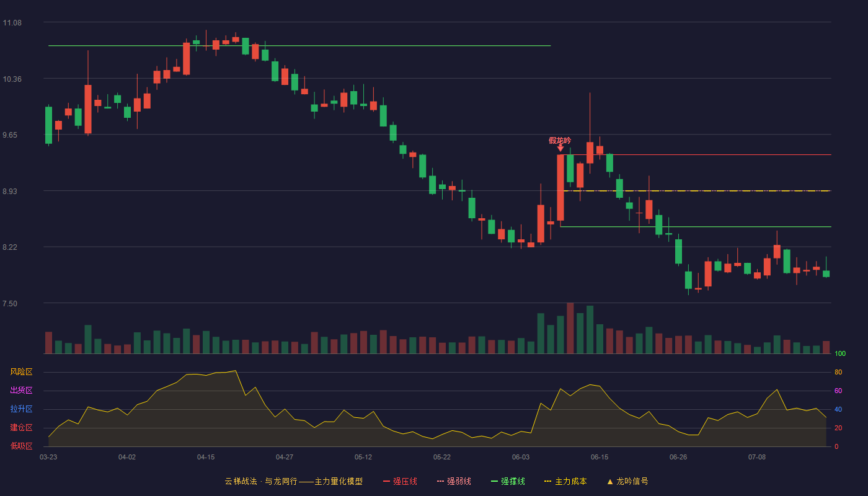Click the 03-23 date label
The width and height of the screenshot is (868, 496).
point(48,457)
